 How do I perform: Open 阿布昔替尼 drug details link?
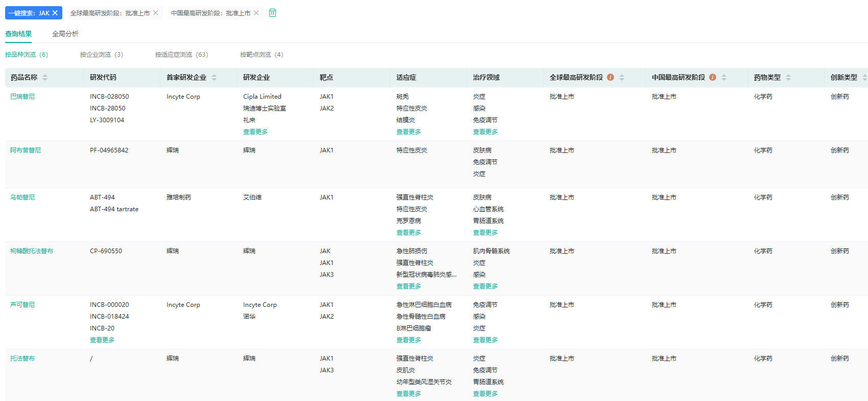pos(26,150)
